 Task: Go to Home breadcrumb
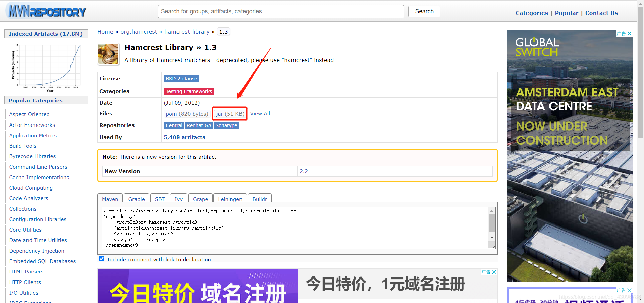(x=105, y=32)
